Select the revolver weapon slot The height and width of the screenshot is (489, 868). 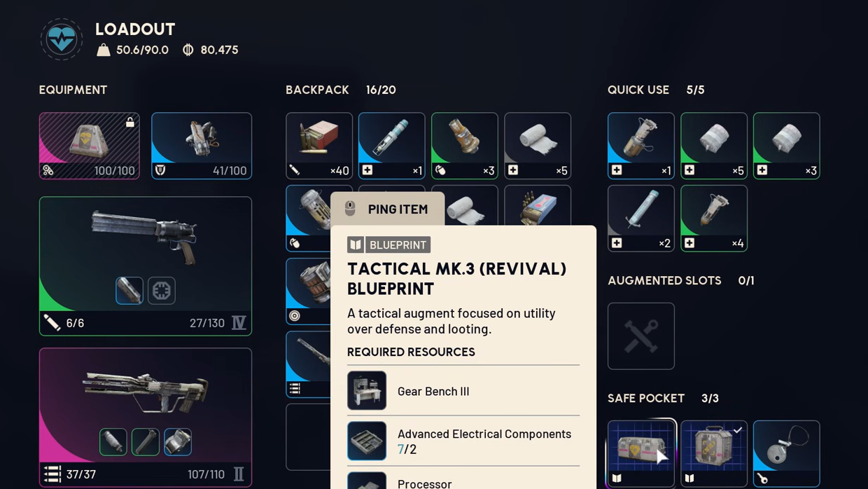pos(146,266)
